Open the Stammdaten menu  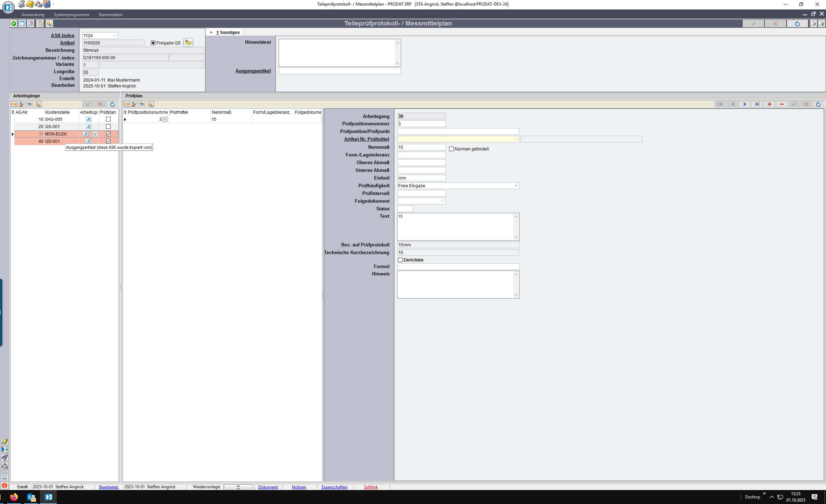[x=110, y=15]
